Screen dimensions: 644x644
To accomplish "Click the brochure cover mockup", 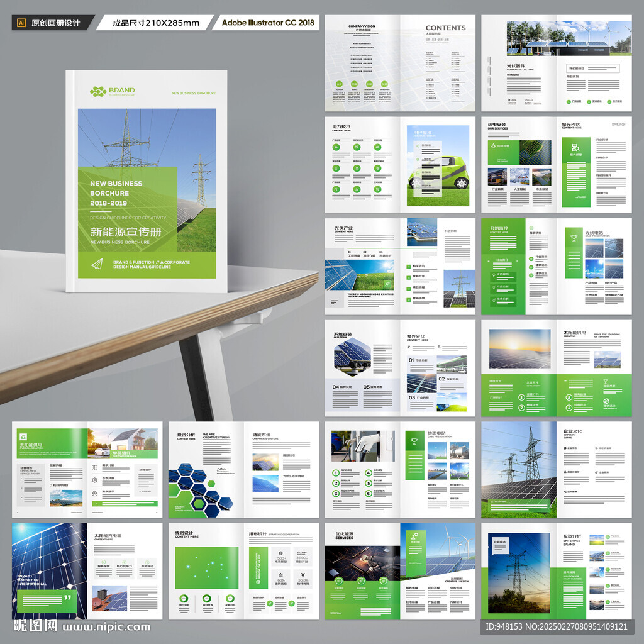I will click(146, 182).
